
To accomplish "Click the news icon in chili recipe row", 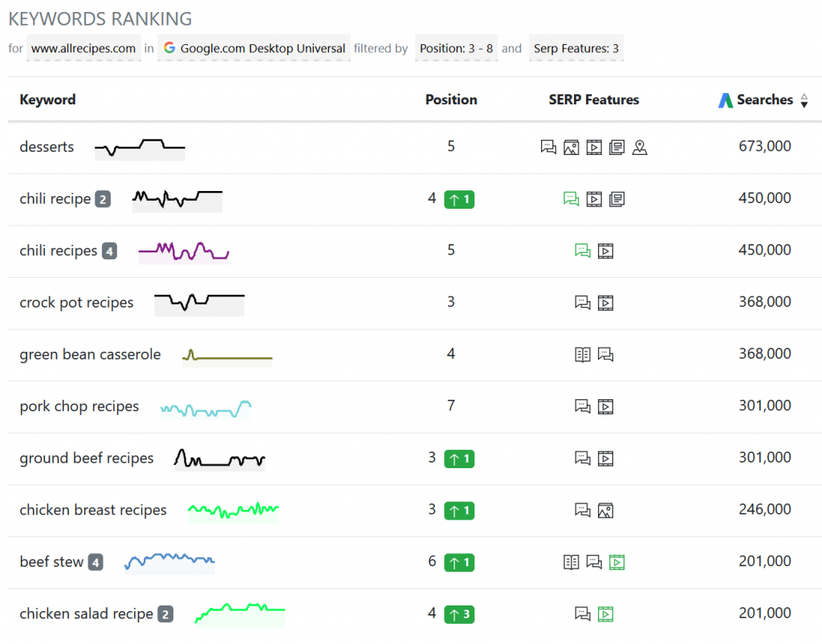I will [x=617, y=199].
